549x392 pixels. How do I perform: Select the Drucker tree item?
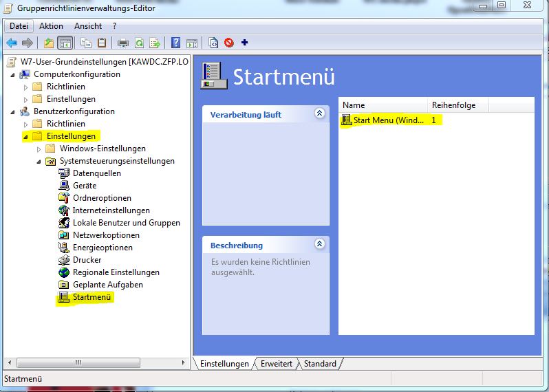87,260
